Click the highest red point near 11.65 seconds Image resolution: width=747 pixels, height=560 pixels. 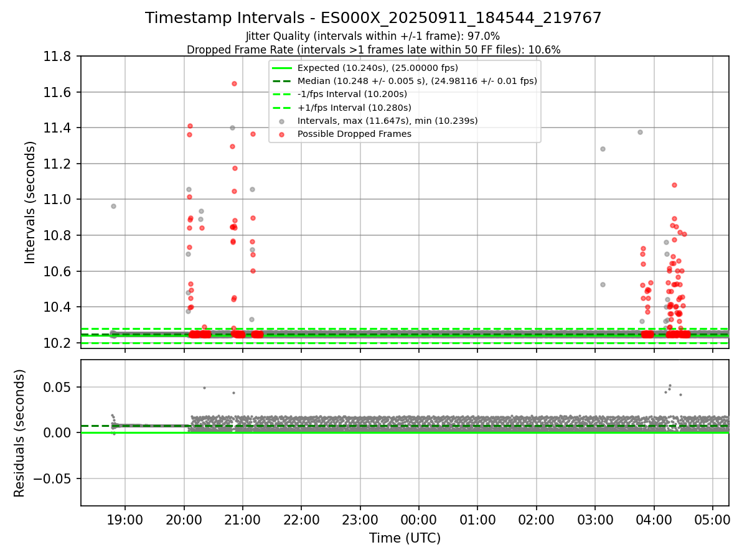pyautogui.click(x=234, y=83)
